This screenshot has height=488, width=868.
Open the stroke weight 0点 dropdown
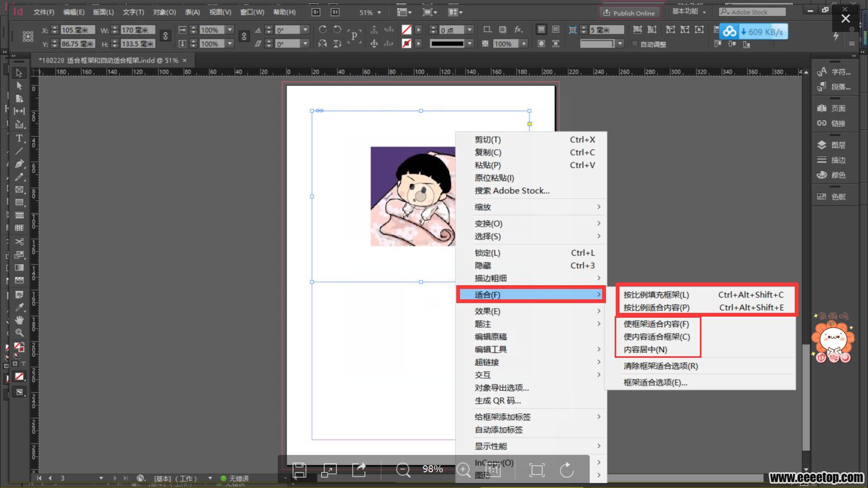point(470,29)
